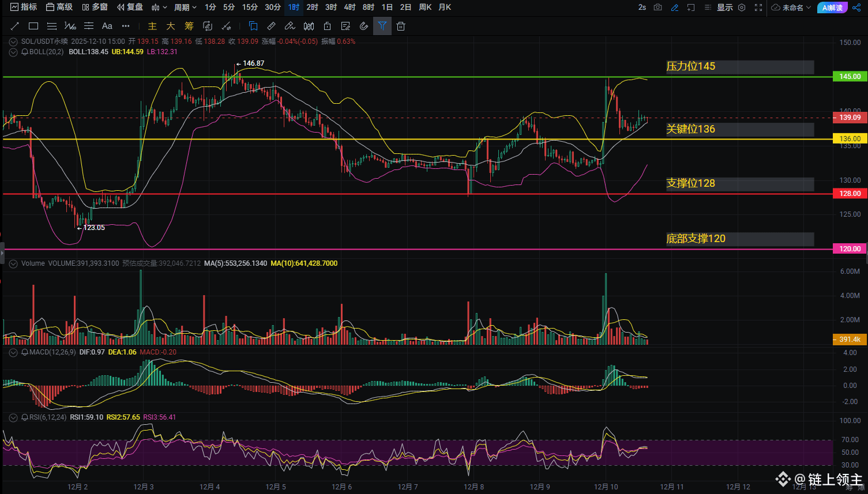Select the rectangle drawing tool
This screenshot has height=494, width=868.
(33, 26)
